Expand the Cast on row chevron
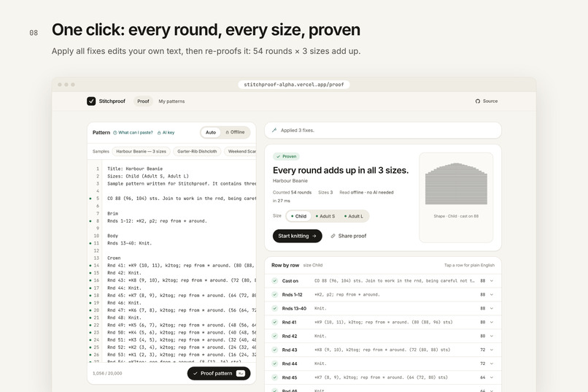 point(492,281)
